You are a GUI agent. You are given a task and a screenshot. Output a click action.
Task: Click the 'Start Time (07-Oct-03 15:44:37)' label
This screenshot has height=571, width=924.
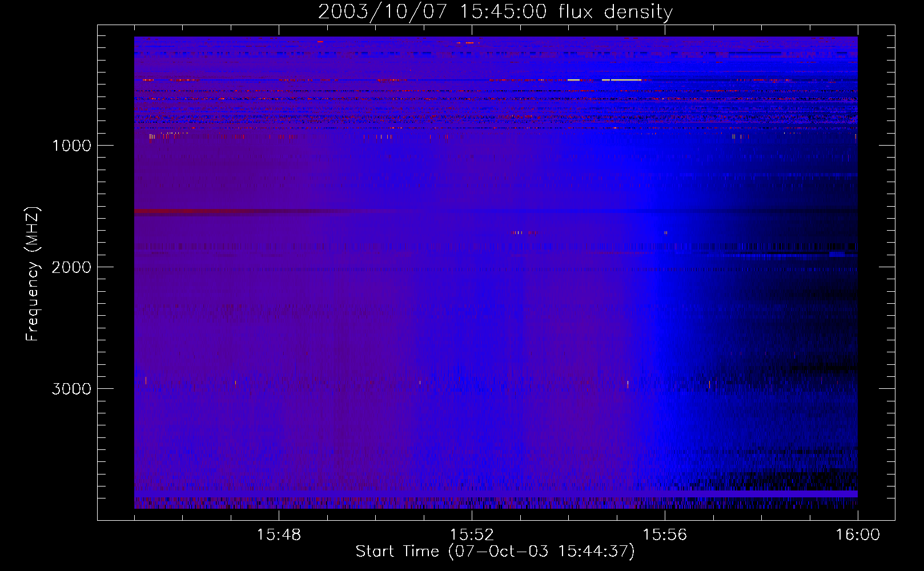pos(495,552)
